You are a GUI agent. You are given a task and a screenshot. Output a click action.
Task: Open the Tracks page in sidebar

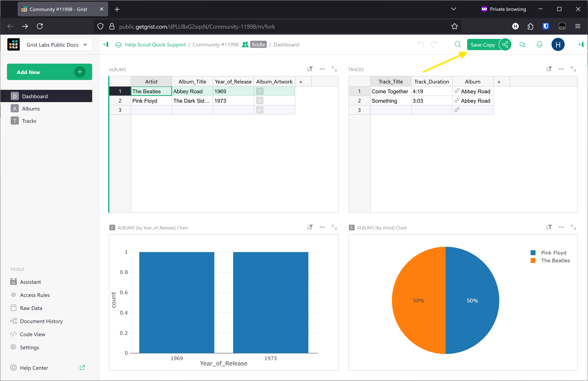(x=29, y=121)
